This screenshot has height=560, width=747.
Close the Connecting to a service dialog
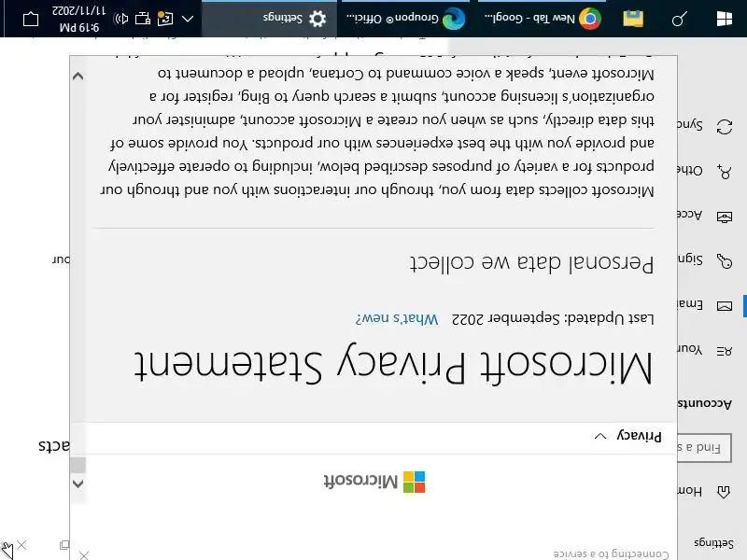click(x=84, y=554)
